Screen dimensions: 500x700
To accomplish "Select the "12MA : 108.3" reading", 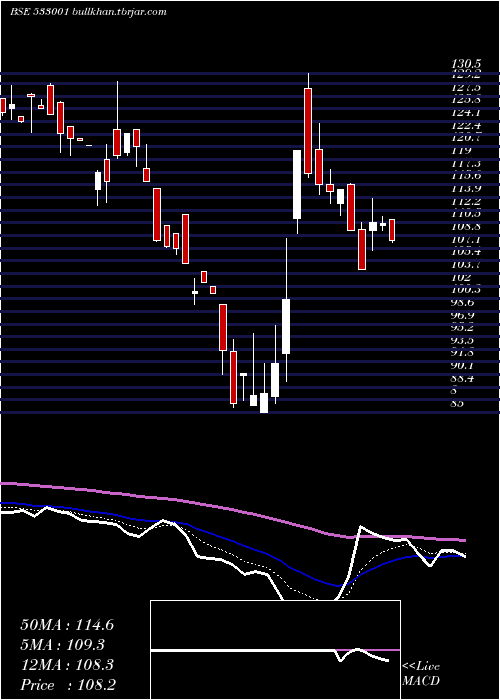I will tap(67, 665).
